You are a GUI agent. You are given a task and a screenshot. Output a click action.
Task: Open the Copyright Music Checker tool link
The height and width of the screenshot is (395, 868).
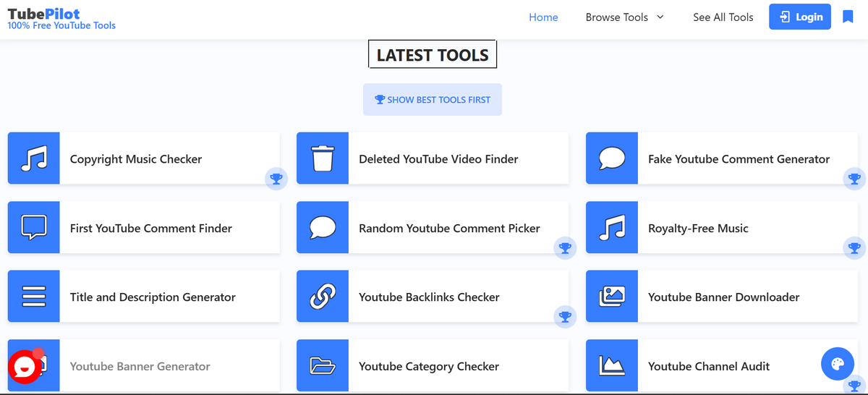pyautogui.click(x=136, y=158)
